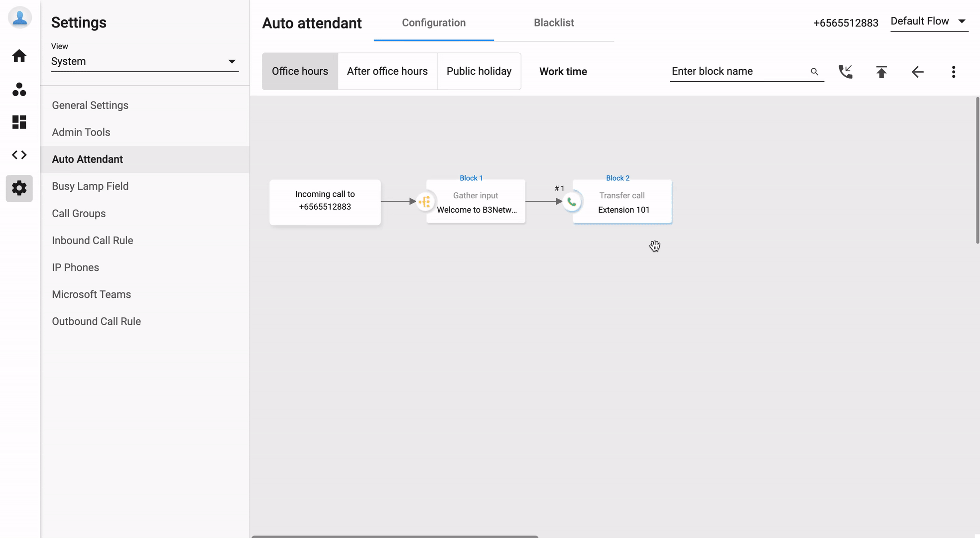Click the search magnifier in block name field
This screenshot has width=980, height=538.
(x=815, y=72)
